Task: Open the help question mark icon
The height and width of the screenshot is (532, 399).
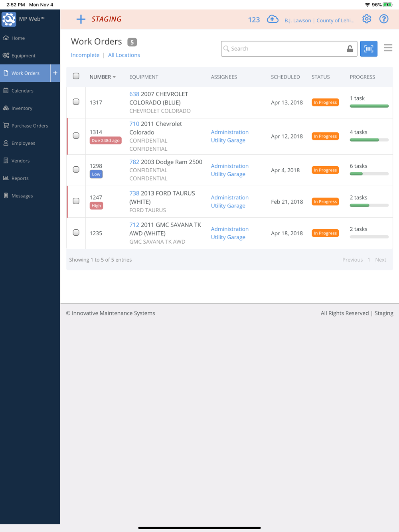Action: (x=384, y=19)
